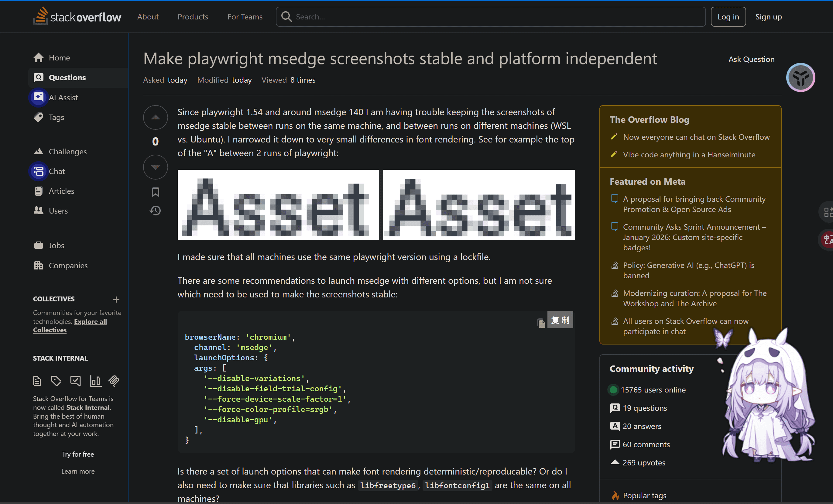Screen dimensions: 833x504
Task: Click the Ask Question button
Action: pos(751,59)
